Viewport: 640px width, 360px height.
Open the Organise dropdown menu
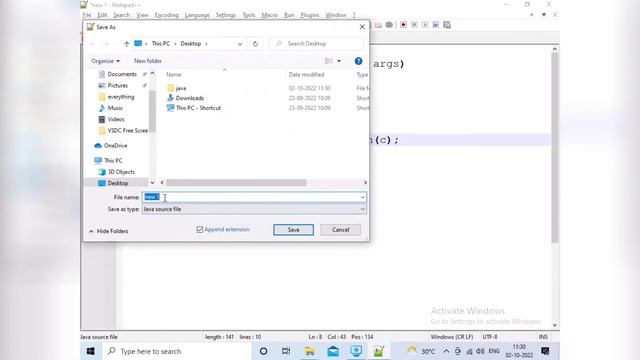click(x=105, y=61)
